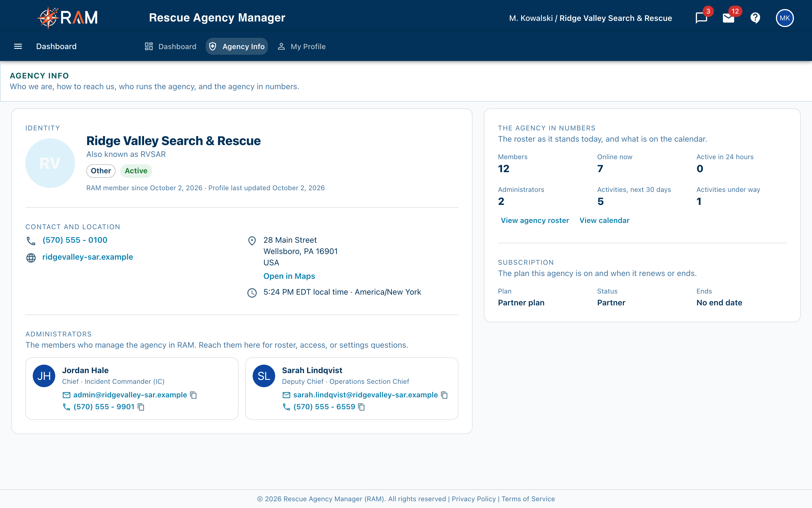Open the mail inbox with 12 unread
This screenshot has height=508, width=812.
[x=729, y=18]
